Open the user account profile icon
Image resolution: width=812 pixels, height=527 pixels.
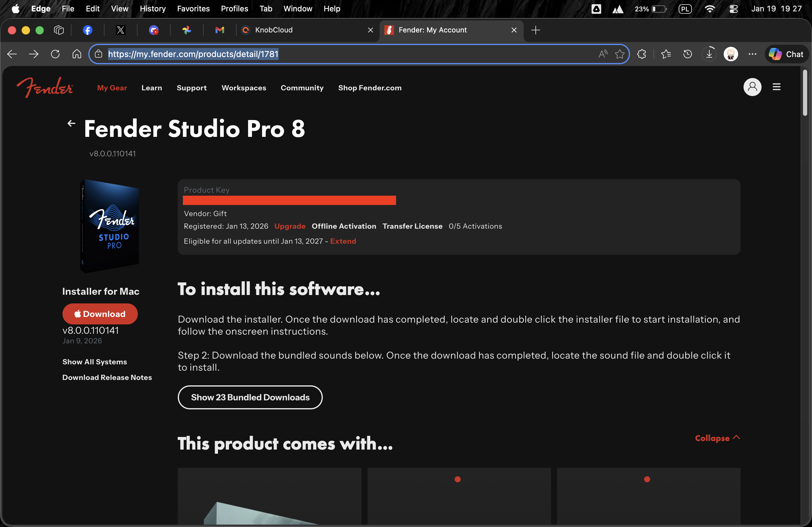(x=752, y=87)
